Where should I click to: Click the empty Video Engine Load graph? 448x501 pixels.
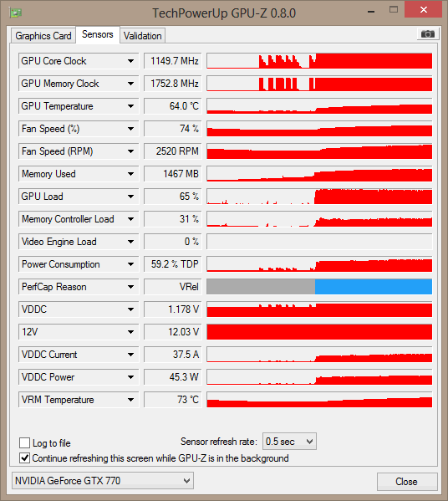319,242
